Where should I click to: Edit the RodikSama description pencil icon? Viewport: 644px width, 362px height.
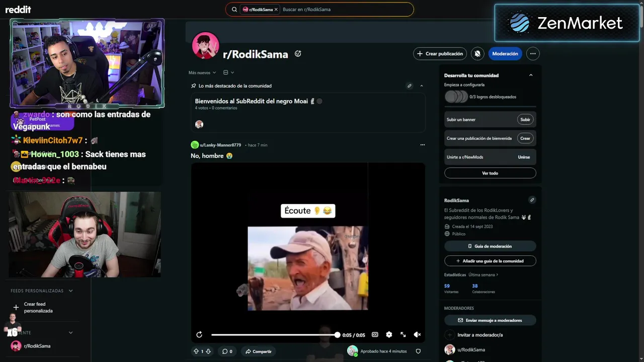532,200
